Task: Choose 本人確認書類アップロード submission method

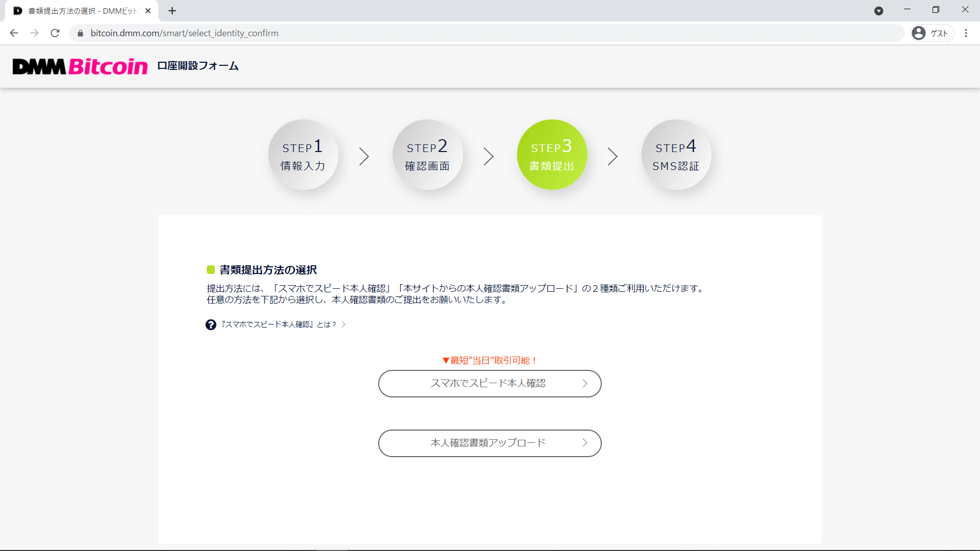Action: tap(488, 443)
